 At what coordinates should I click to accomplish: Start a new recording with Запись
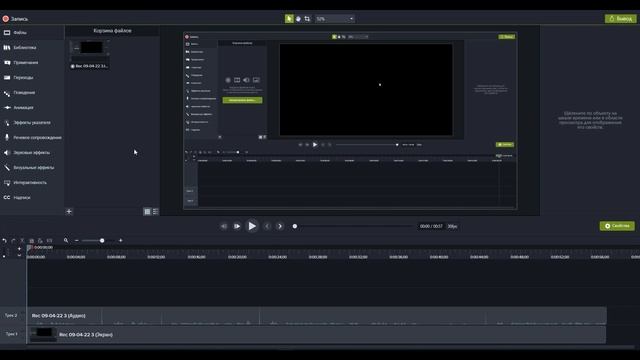15,19
